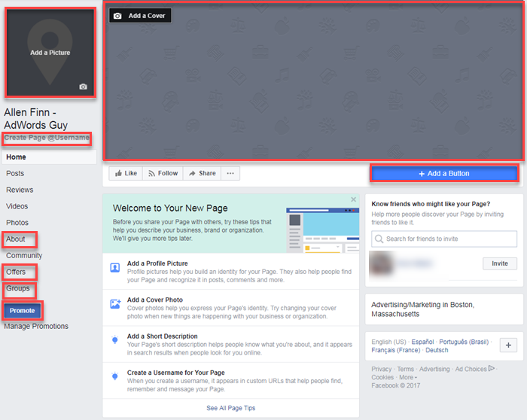Click the camera icon on Add a Cover
527x420 pixels.
(117, 16)
